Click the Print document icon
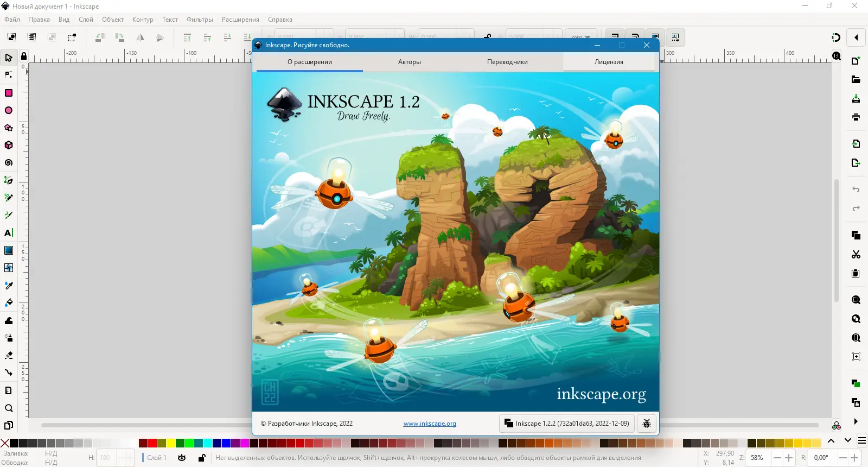The width and height of the screenshot is (868, 467). (x=856, y=117)
